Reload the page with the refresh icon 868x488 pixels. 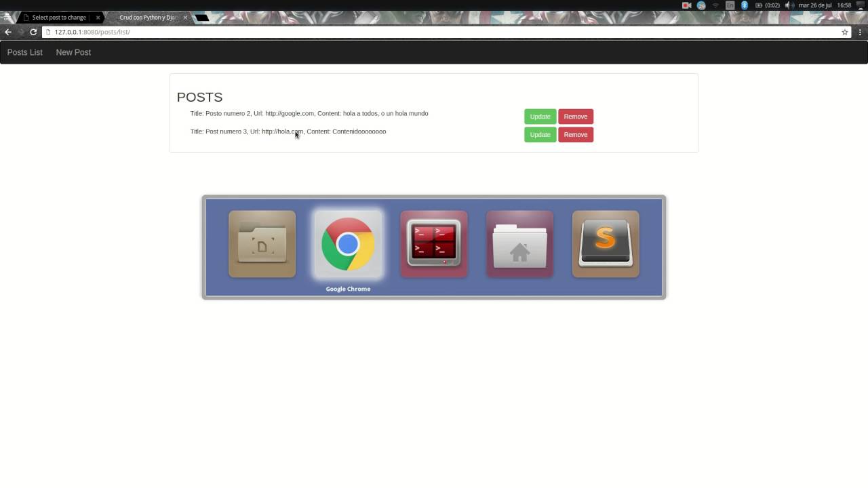tap(33, 32)
